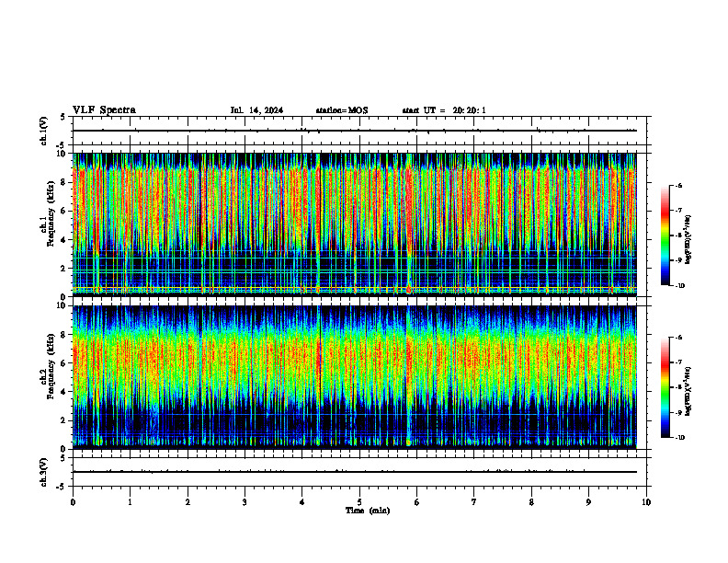Click time axis tick label "0"

(73, 502)
